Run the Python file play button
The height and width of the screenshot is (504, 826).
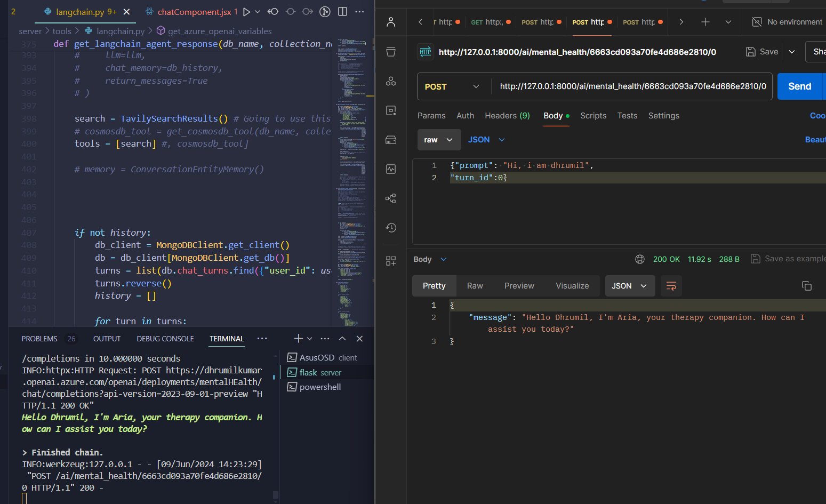246,12
